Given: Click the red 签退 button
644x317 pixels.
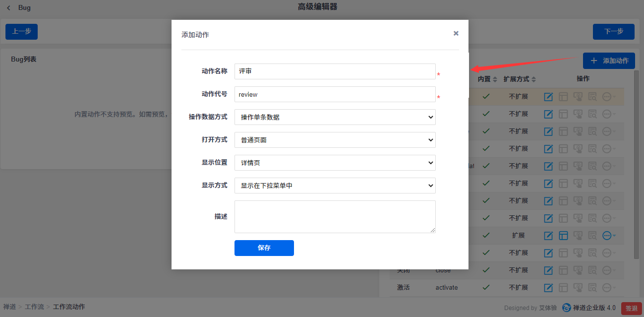Looking at the screenshot, I should [x=632, y=308].
